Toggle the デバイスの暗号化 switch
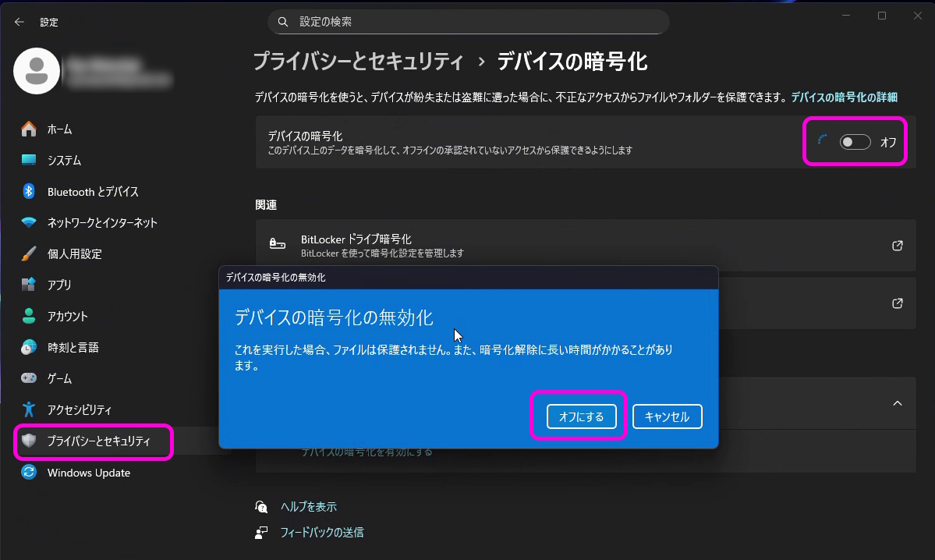This screenshot has width=935, height=560. coord(855,142)
